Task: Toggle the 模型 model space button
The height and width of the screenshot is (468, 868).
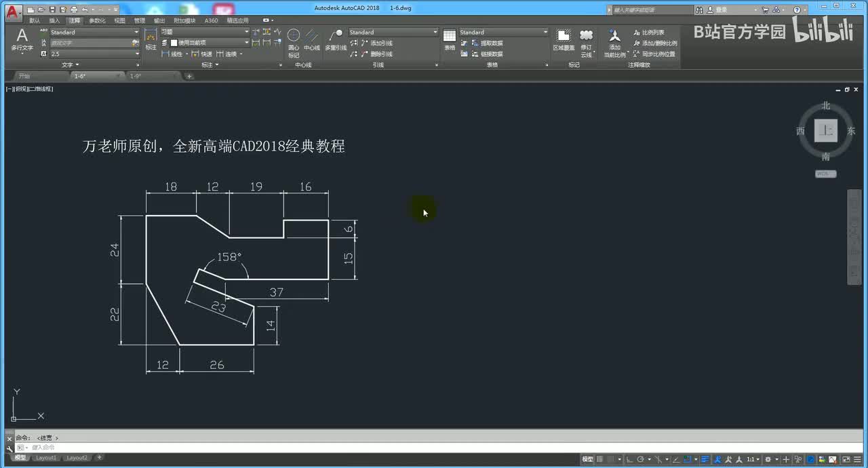Action: click(587, 459)
